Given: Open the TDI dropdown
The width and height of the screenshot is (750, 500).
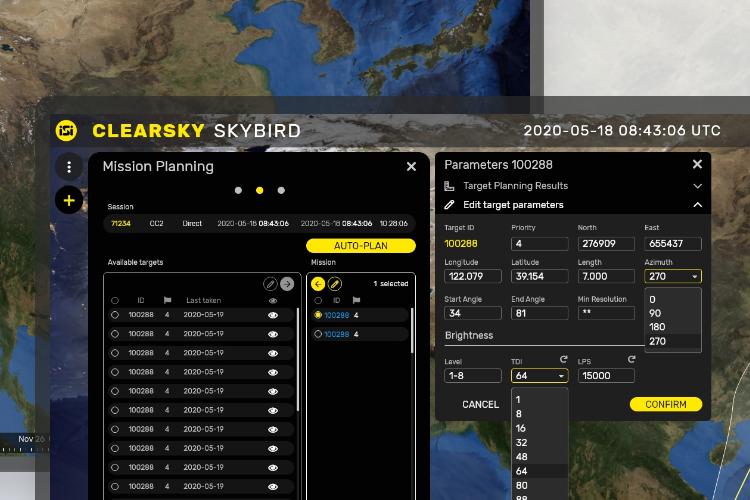Looking at the screenshot, I should pos(540,376).
